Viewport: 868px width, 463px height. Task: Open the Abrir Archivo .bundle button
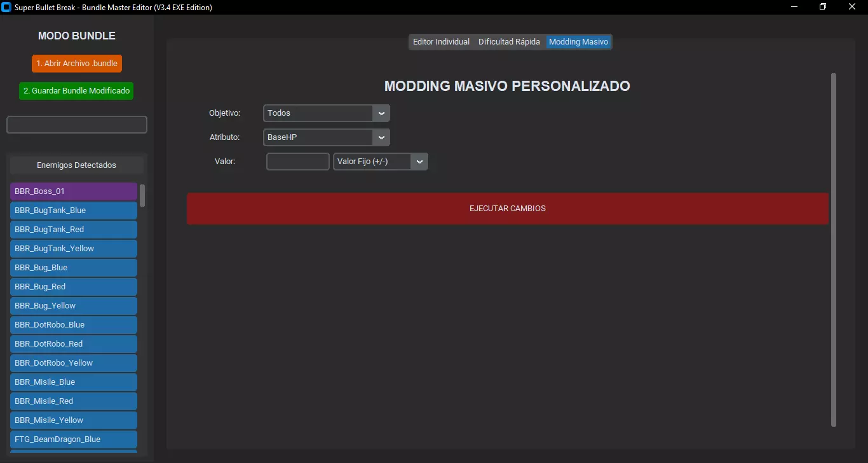coord(76,64)
